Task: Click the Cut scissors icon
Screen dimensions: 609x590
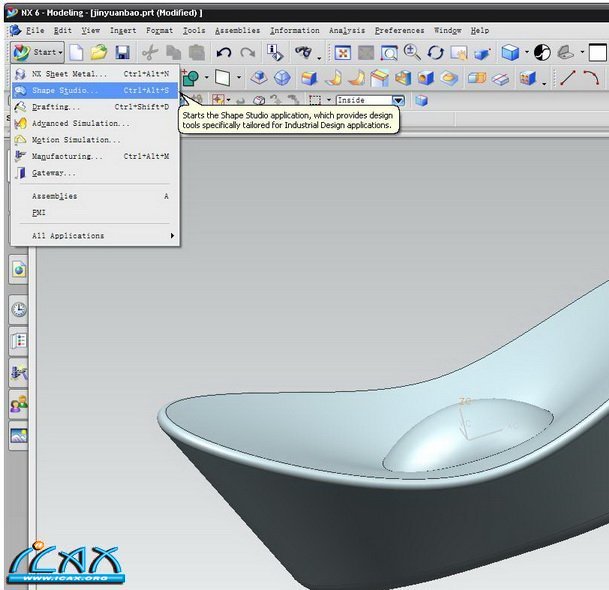Action: tap(150, 52)
